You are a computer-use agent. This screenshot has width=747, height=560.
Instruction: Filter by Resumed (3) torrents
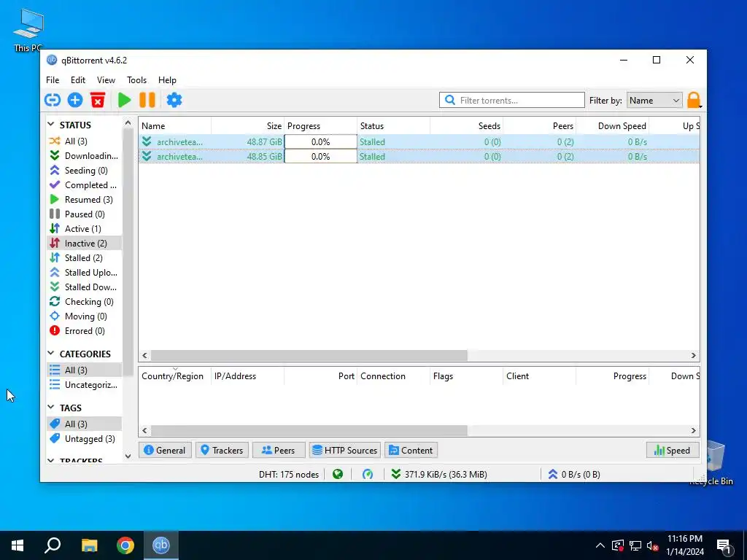(x=84, y=200)
